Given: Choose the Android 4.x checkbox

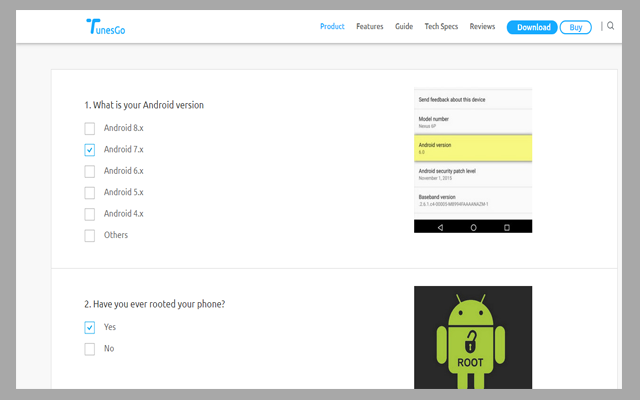Looking at the screenshot, I should pyautogui.click(x=90, y=214).
